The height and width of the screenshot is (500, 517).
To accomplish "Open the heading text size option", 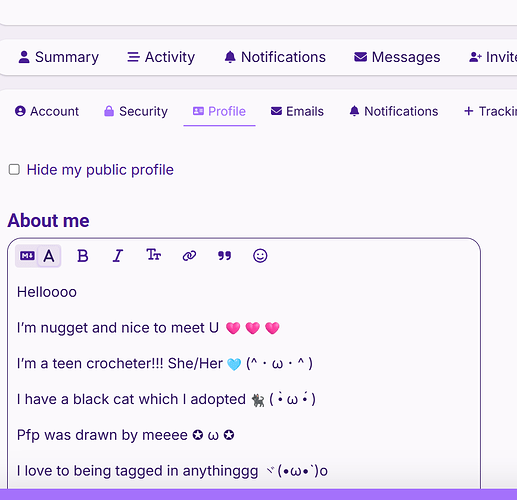I will [153, 255].
